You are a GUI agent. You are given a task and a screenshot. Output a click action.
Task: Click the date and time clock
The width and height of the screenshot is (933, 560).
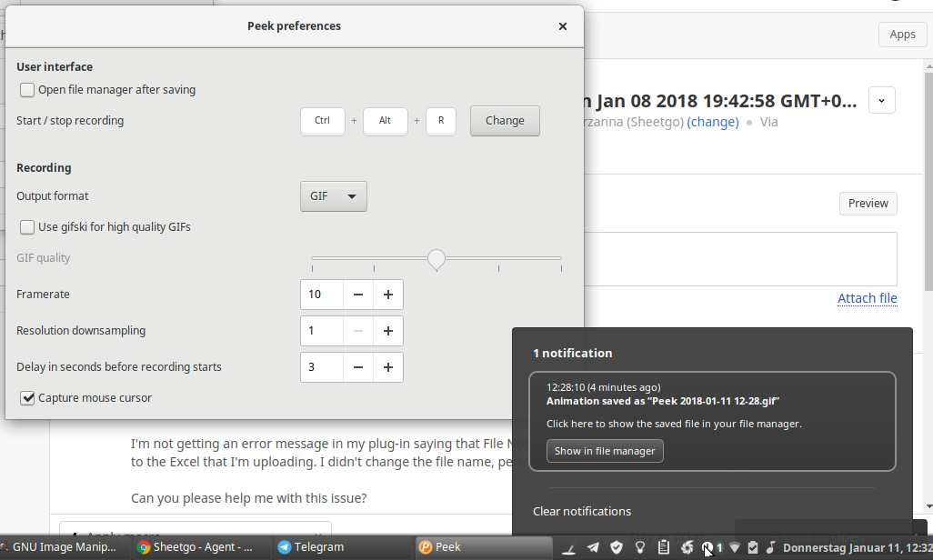click(858, 548)
